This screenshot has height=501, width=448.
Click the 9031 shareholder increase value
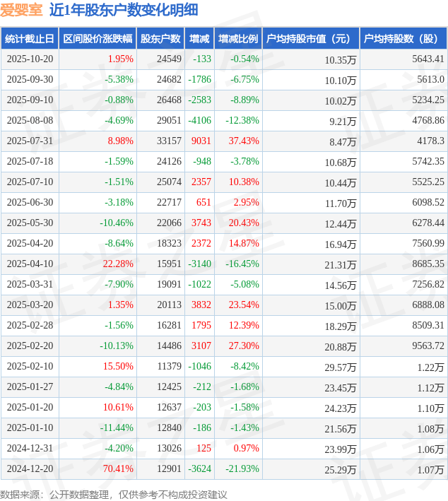(201, 141)
